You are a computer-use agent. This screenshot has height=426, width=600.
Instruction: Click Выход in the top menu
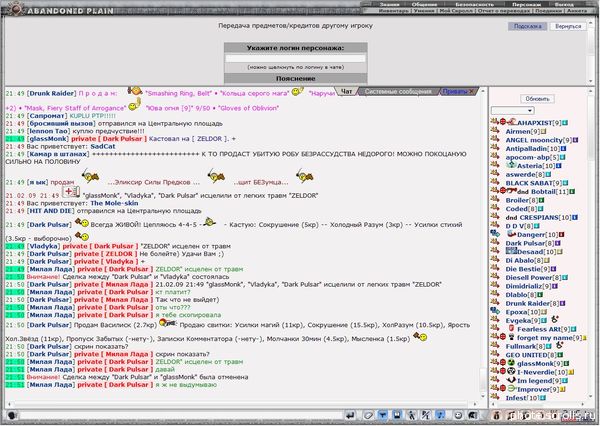[x=564, y=5]
